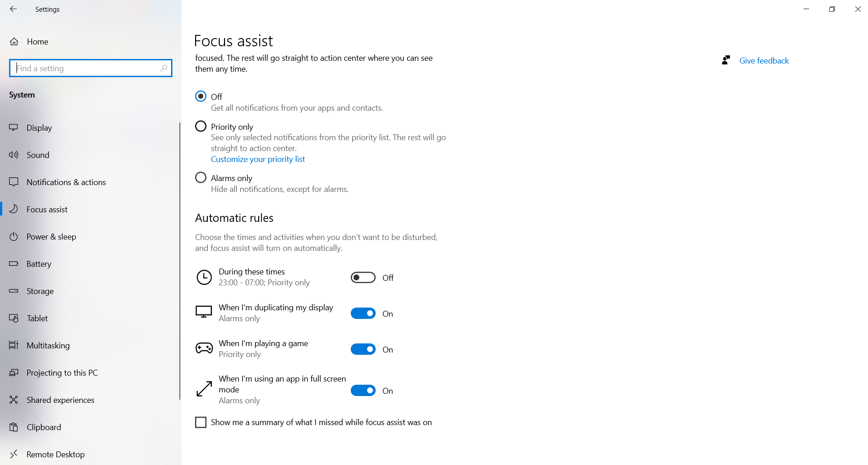Turn off duplicating my display toggle
This screenshot has width=868, height=465.
[x=363, y=313]
